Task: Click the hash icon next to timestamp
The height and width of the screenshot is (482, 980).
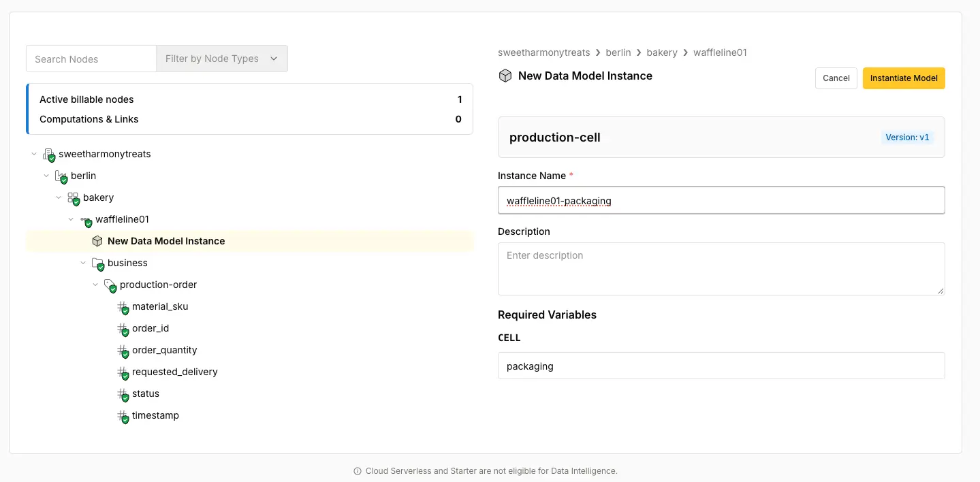Action: click(122, 416)
